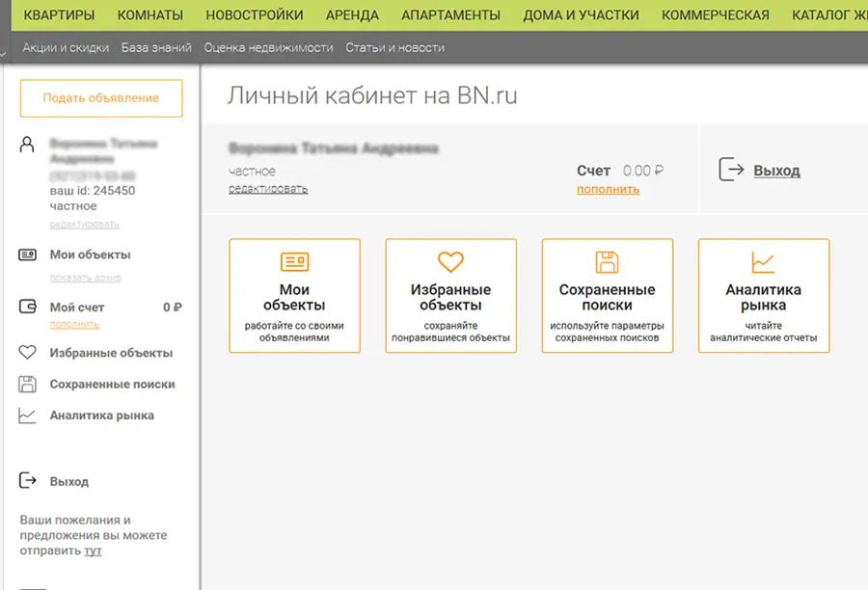This screenshot has height=590, width=868.
Task: Click the ID card icon in Мои объекты tile
Action: click(x=294, y=262)
